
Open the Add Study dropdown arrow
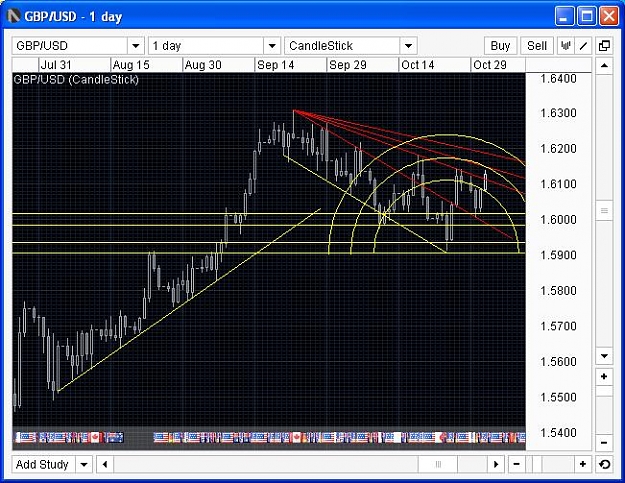[84, 464]
